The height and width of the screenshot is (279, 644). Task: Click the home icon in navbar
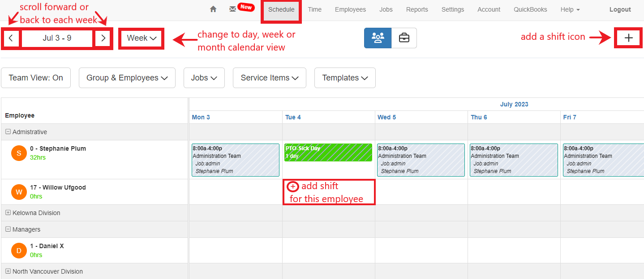click(213, 9)
